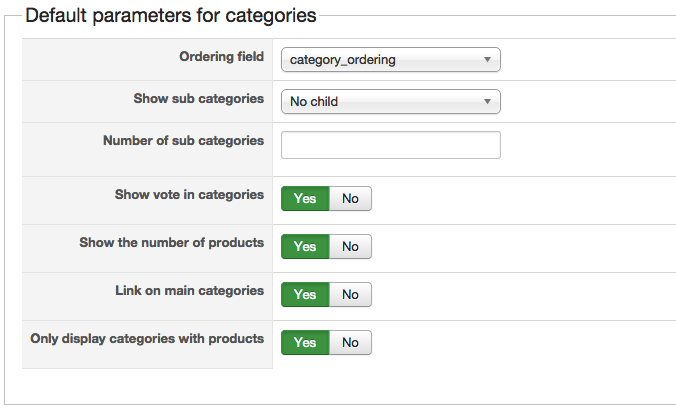Click the arrow beside category_ordering
The height and width of the screenshot is (410, 676).
point(487,59)
